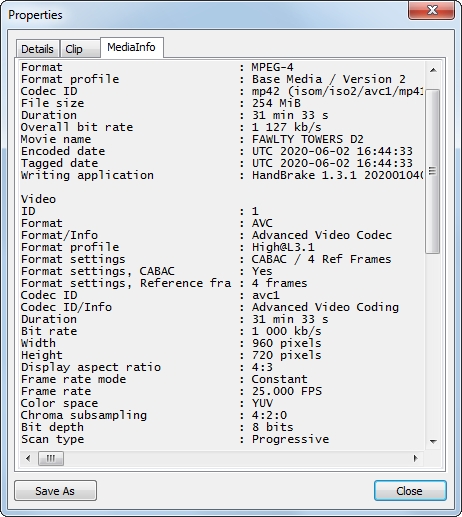The width and height of the screenshot is (462, 517).
Task: Click 'Base Media / Version 2' value
Action: [x=329, y=79]
